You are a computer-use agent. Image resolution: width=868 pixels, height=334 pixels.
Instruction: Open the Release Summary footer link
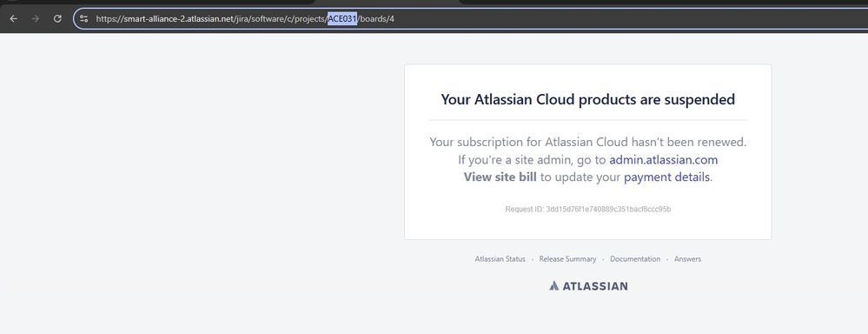click(567, 259)
